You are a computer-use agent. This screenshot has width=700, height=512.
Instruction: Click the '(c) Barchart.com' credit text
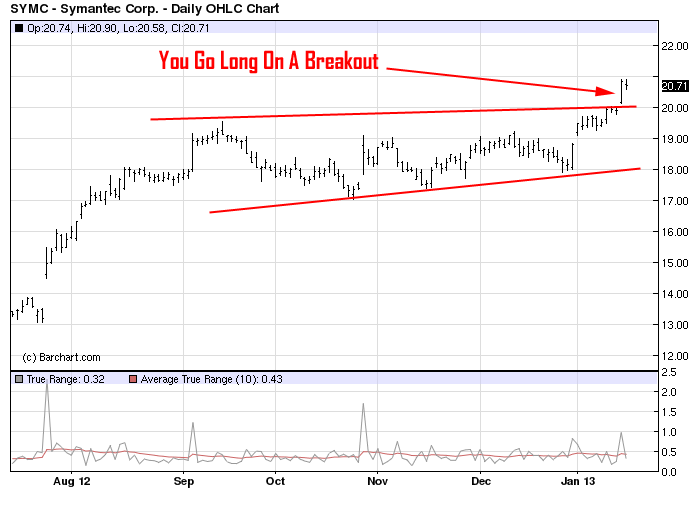click(x=61, y=358)
